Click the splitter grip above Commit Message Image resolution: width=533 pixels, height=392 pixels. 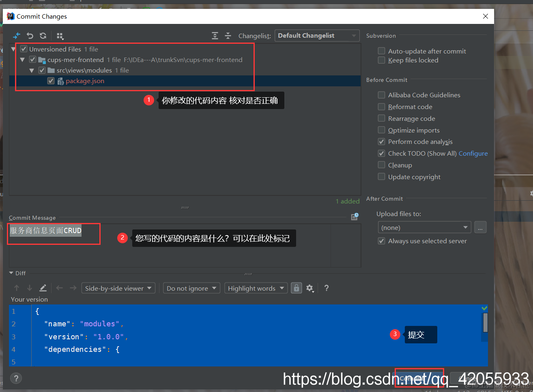click(x=185, y=208)
